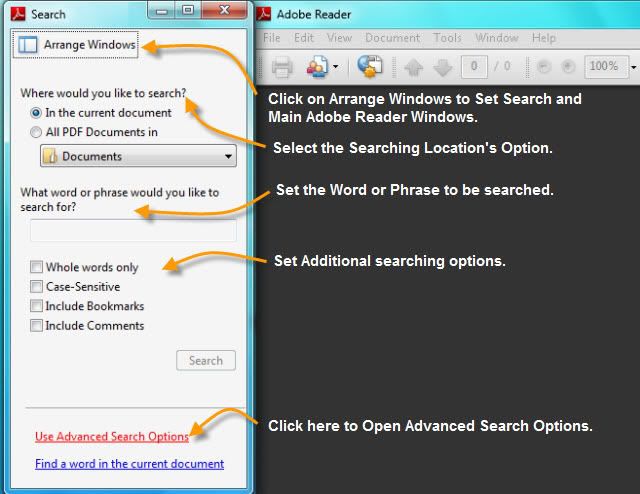Click the 'Use Advanced Search Options' link
Screen dimensions: 640x494
[111, 436]
